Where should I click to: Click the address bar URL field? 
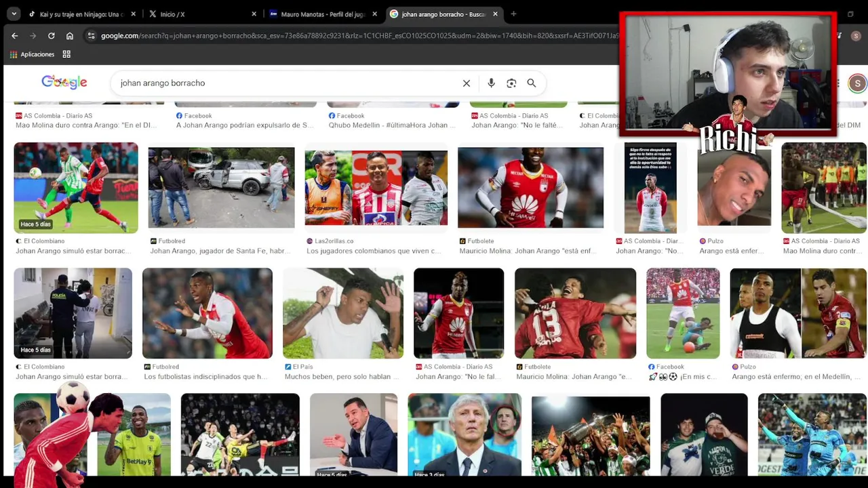click(x=359, y=35)
